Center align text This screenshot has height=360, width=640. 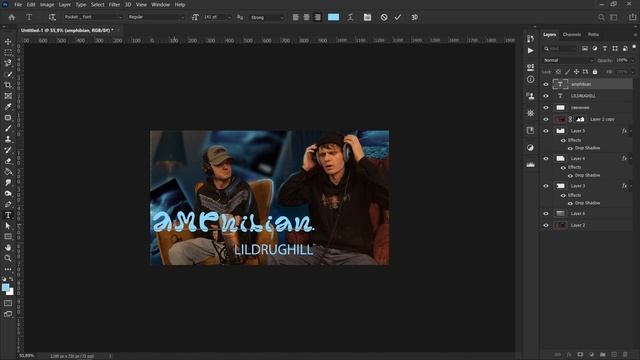click(x=306, y=17)
